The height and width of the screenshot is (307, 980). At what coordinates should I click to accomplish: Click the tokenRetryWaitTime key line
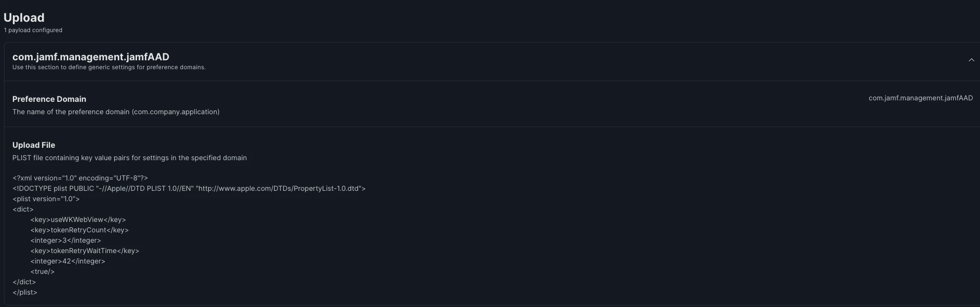(85, 251)
